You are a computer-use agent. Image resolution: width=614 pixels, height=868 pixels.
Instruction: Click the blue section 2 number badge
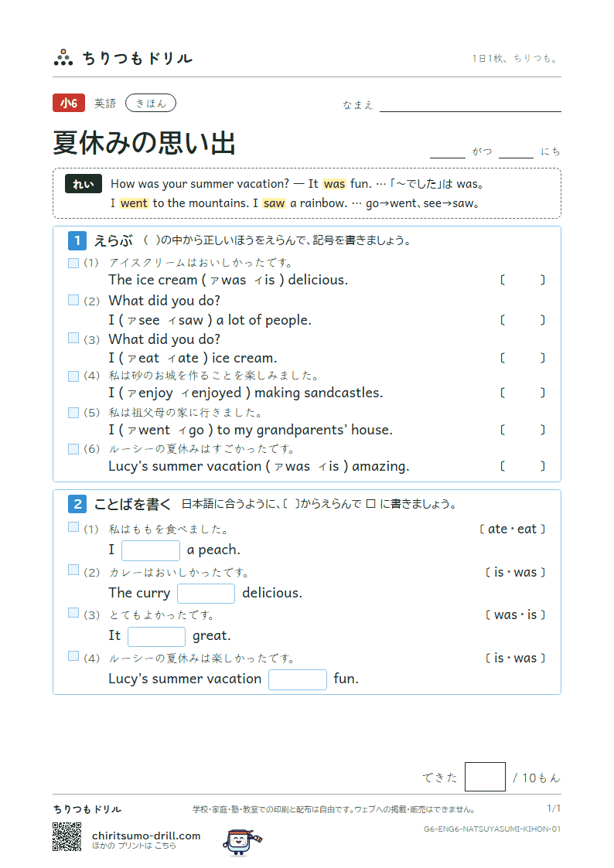pyautogui.click(x=77, y=504)
